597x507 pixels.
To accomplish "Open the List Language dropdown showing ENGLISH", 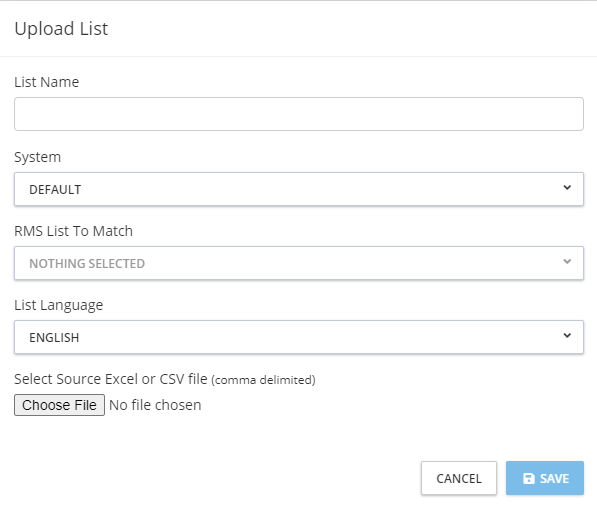I will coord(299,337).
